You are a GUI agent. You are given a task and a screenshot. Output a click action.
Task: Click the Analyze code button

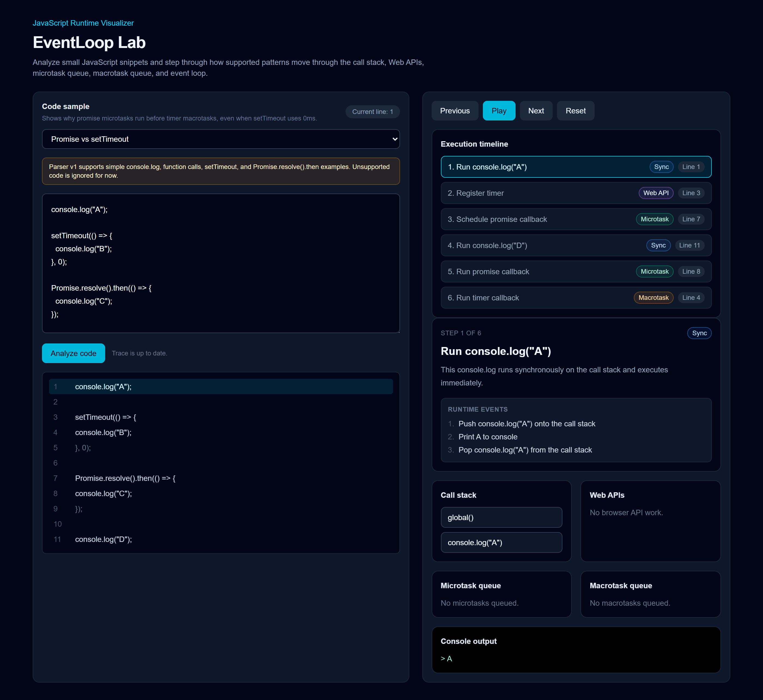pyautogui.click(x=74, y=353)
